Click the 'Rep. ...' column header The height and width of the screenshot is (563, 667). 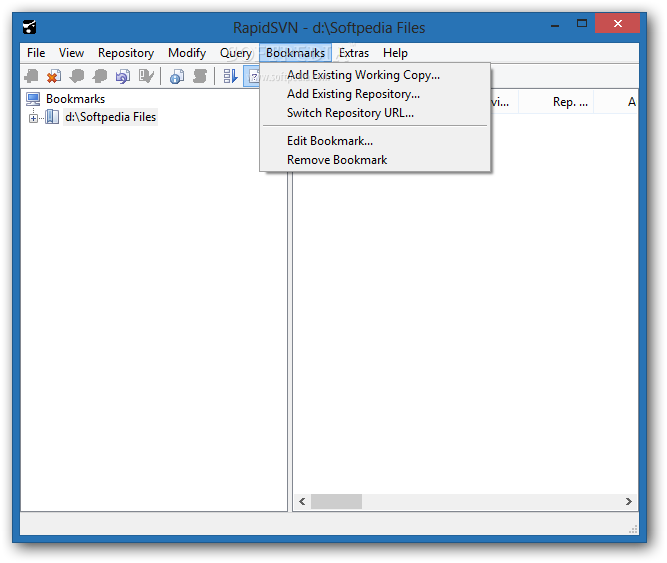click(556, 102)
